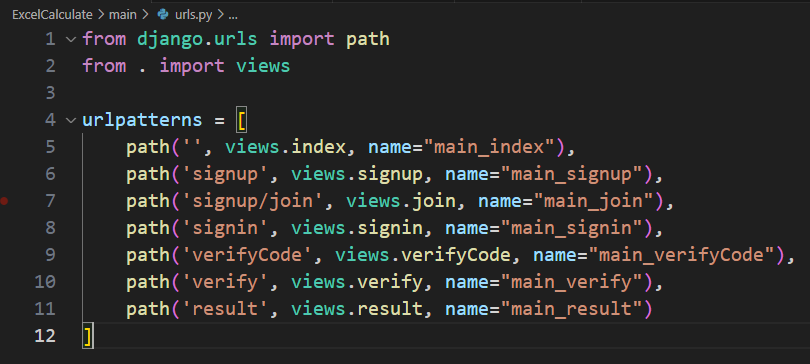Viewport: 810px width, 364px height.
Task: Click the 'urlpatterns' variable name
Action: click(x=142, y=120)
